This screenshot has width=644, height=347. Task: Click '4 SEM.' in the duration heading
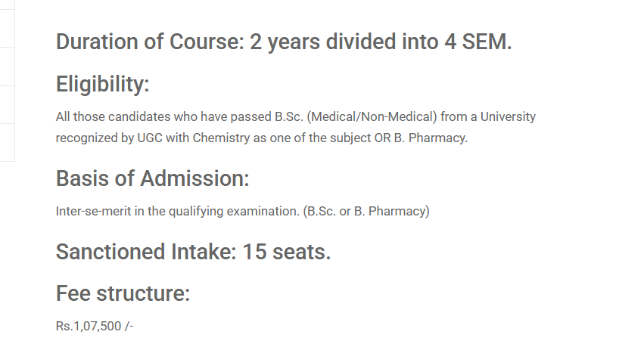point(478,42)
